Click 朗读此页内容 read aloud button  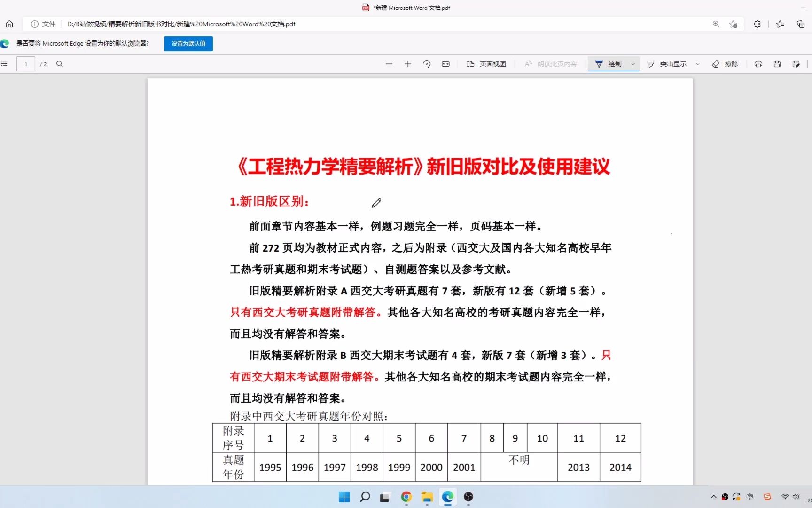pyautogui.click(x=551, y=64)
